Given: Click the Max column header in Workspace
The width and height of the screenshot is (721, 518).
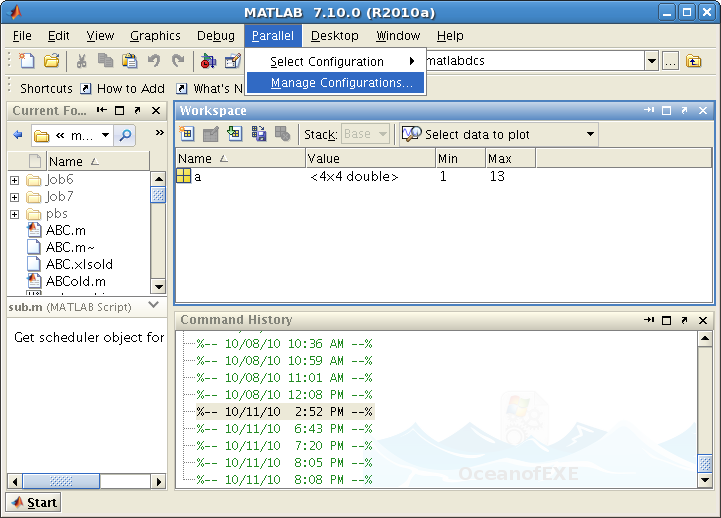Looking at the screenshot, I should pyautogui.click(x=510, y=159).
